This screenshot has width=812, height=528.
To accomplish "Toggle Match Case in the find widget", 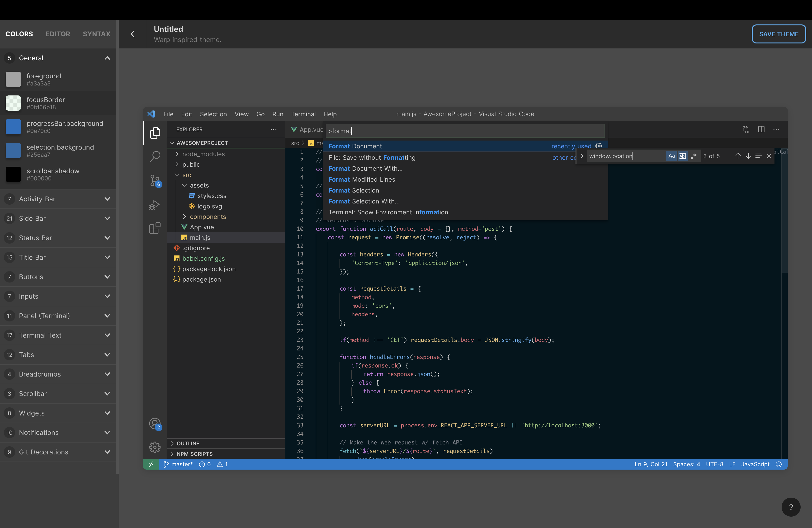I will click(671, 156).
